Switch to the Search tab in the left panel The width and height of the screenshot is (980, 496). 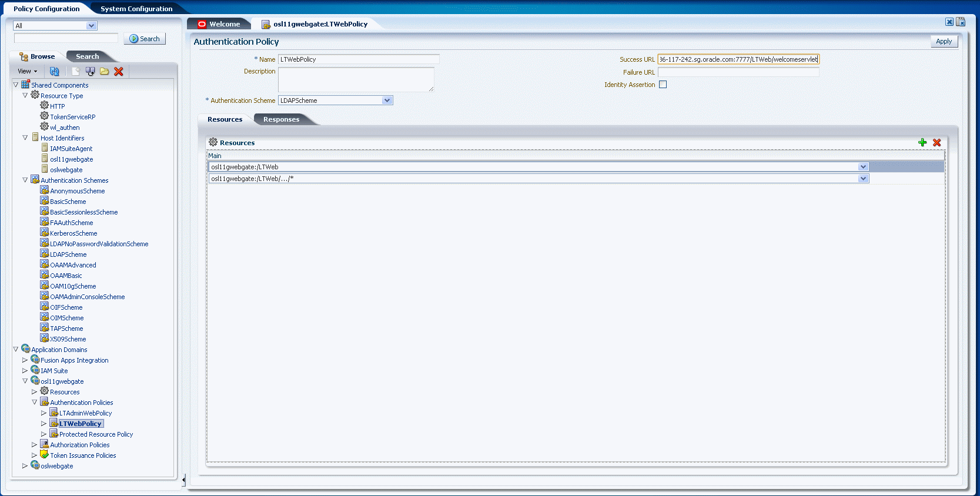(x=87, y=56)
